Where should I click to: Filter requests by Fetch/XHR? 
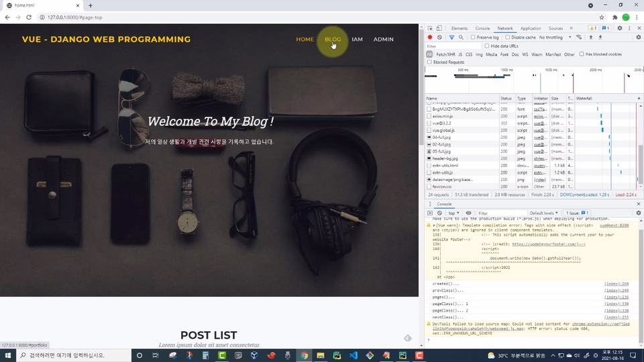pos(445,54)
